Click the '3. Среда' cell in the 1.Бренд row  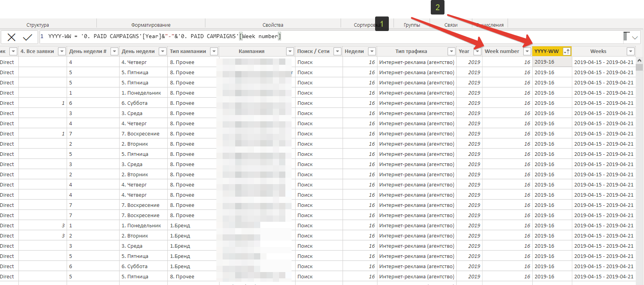coord(143,246)
